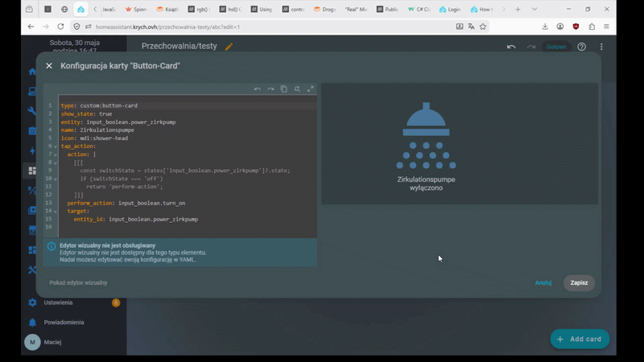Redo the edit in the YAML editor toolbar
Viewport: 644px width, 362px height.
click(270, 89)
